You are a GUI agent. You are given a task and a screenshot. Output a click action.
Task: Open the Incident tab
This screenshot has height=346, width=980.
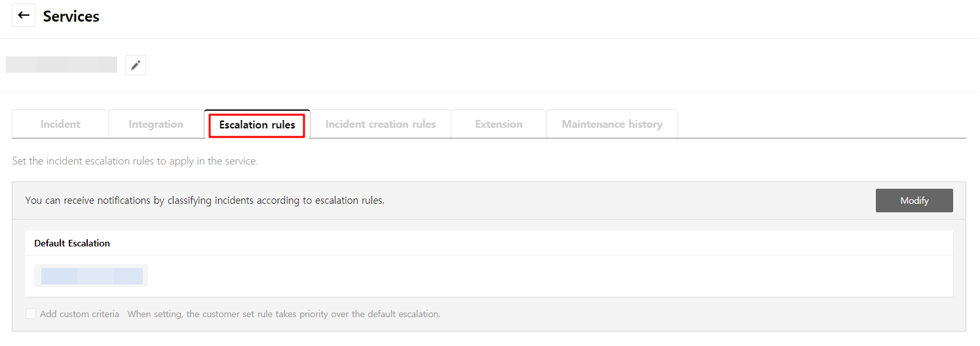click(60, 125)
